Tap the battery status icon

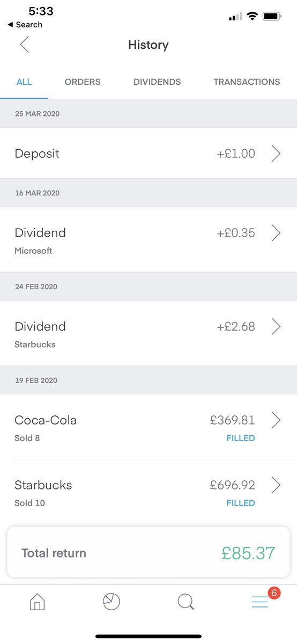272,17
